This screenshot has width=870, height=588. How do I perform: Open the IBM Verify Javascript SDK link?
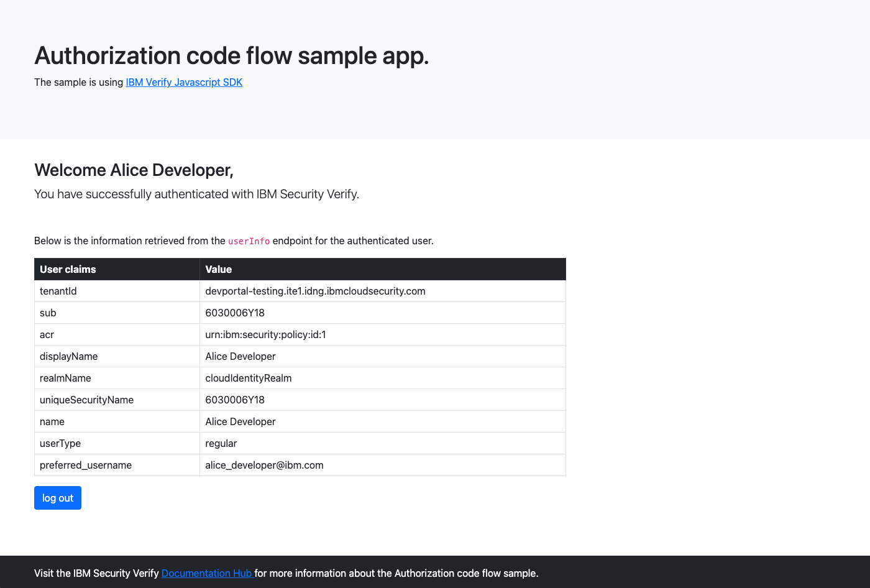click(184, 82)
